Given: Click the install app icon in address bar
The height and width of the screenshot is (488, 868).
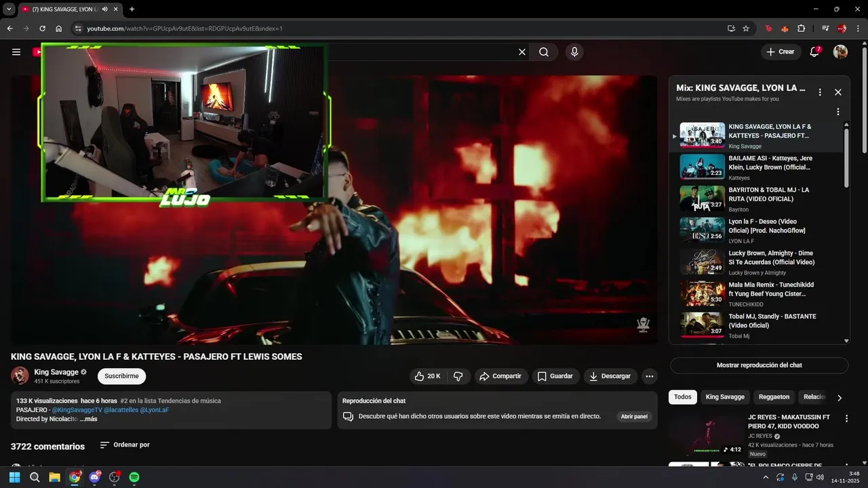Looking at the screenshot, I should click(x=731, y=28).
